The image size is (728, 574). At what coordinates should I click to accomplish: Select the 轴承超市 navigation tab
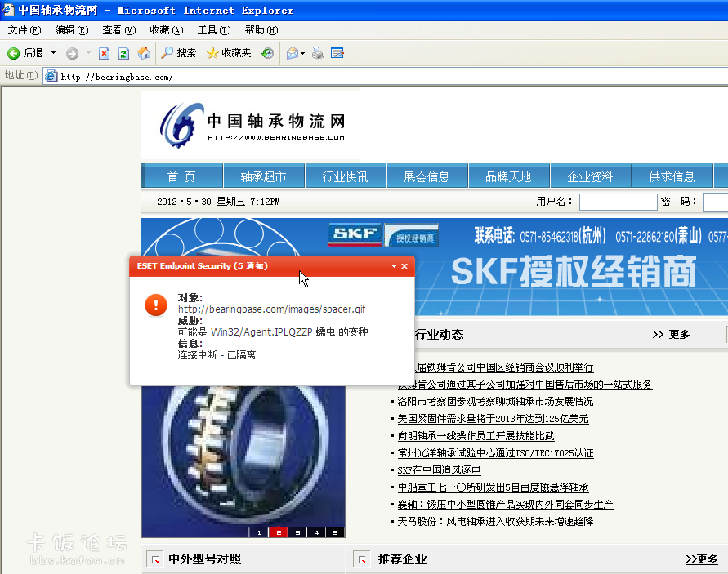pyautogui.click(x=263, y=176)
